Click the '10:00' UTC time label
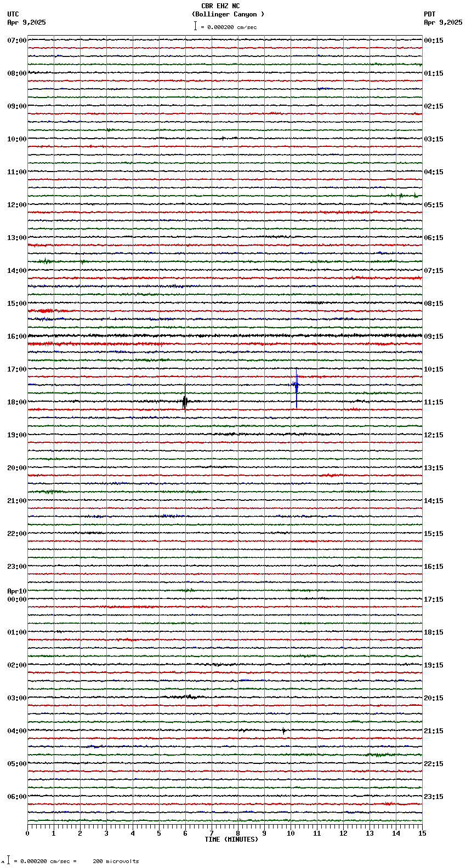 (x=17, y=139)
